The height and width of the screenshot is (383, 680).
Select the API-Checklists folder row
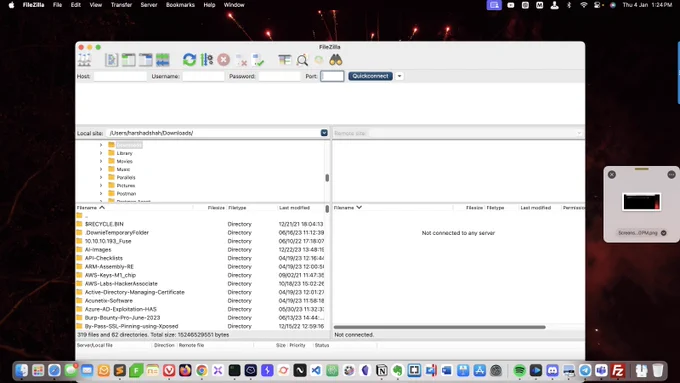point(200,258)
